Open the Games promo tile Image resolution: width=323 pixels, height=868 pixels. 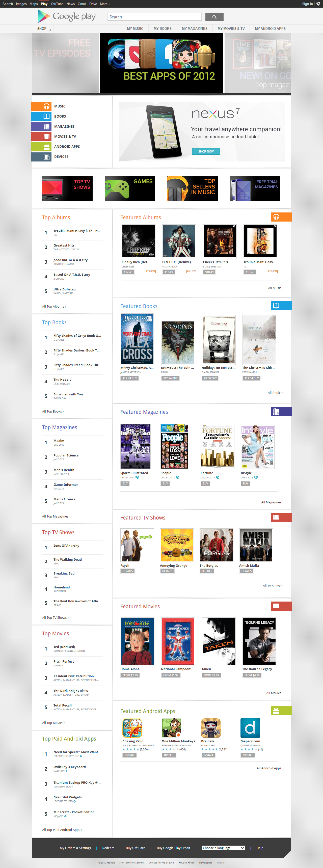(x=130, y=188)
